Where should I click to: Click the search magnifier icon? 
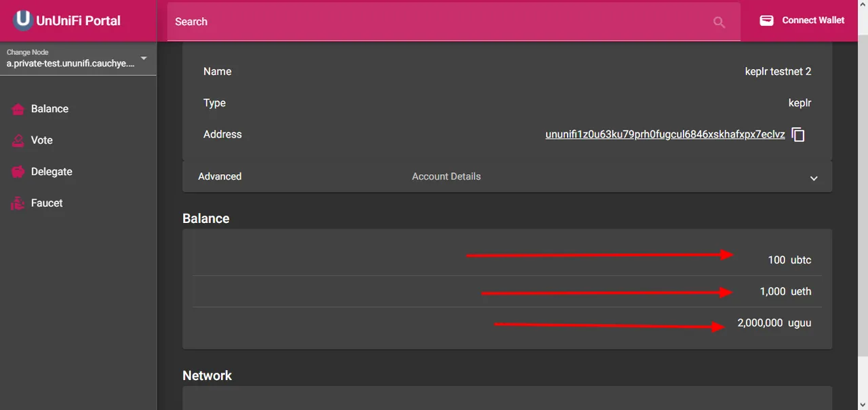point(719,22)
